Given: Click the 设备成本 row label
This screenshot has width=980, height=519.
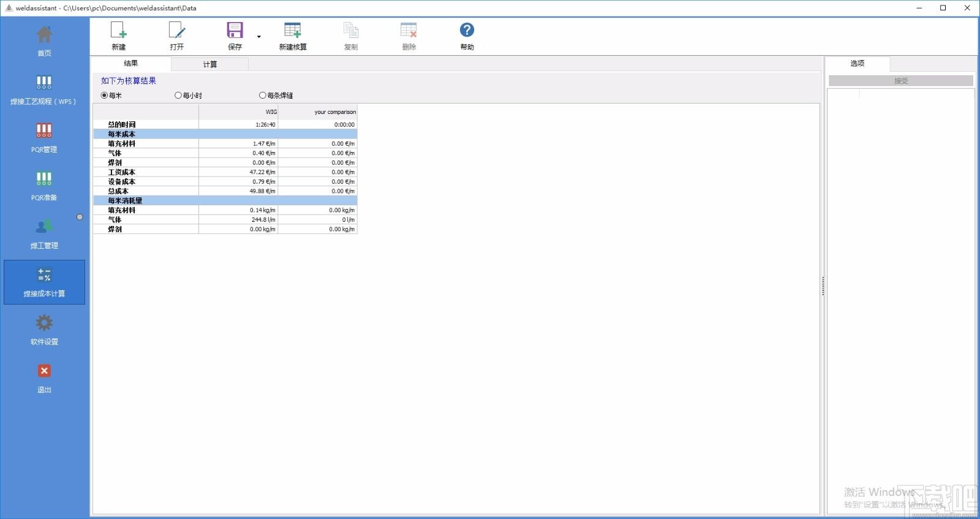Looking at the screenshot, I should (122, 182).
